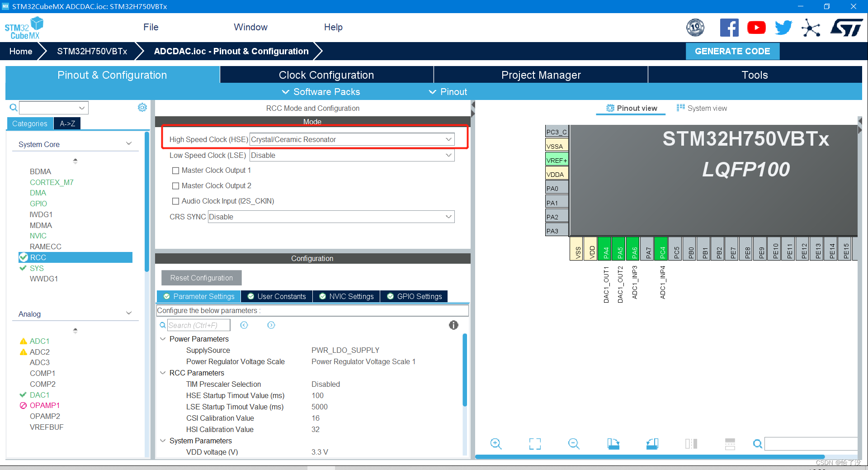The image size is (868, 470).
Task: Click the stacked-rows view icon in pinout toolbar
Action: (x=730, y=444)
